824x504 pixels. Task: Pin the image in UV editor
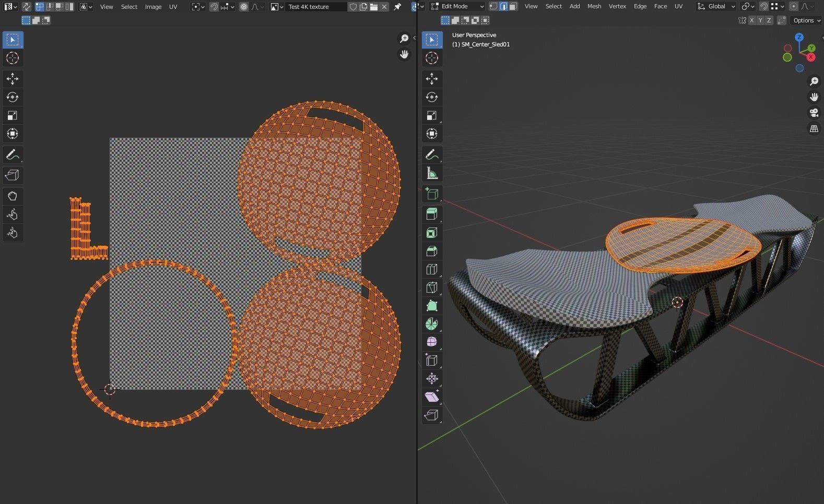397,7
